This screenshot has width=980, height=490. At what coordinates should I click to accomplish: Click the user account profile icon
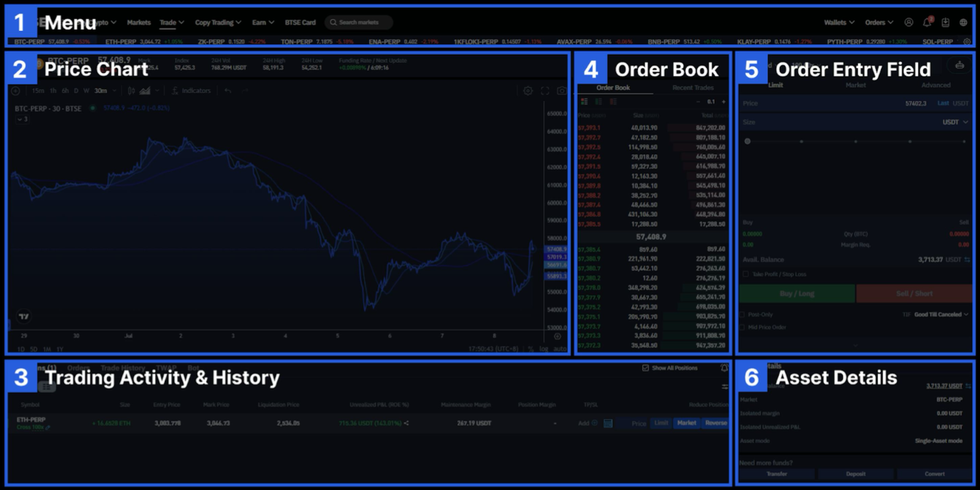(909, 22)
